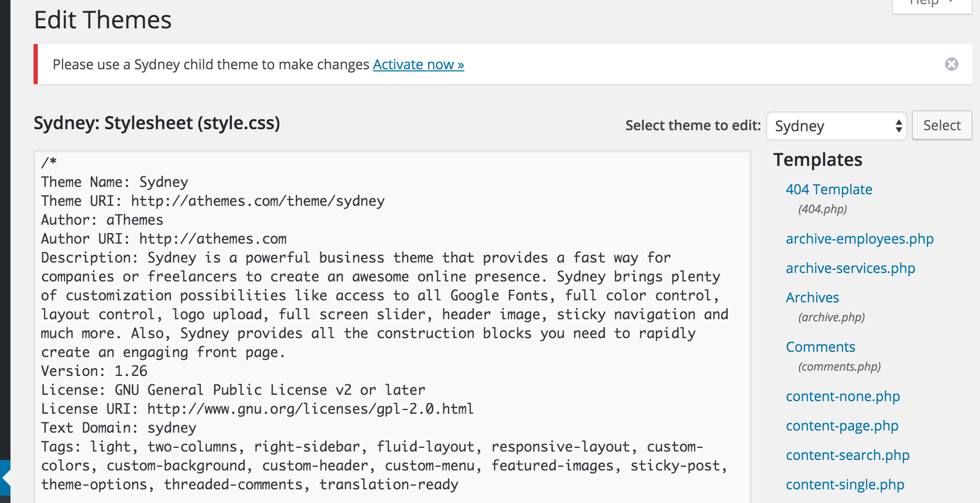The width and height of the screenshot is (980, 503).
Task: Click the 'Text Domain: sydney' line
Action: (x=119, y=428)
